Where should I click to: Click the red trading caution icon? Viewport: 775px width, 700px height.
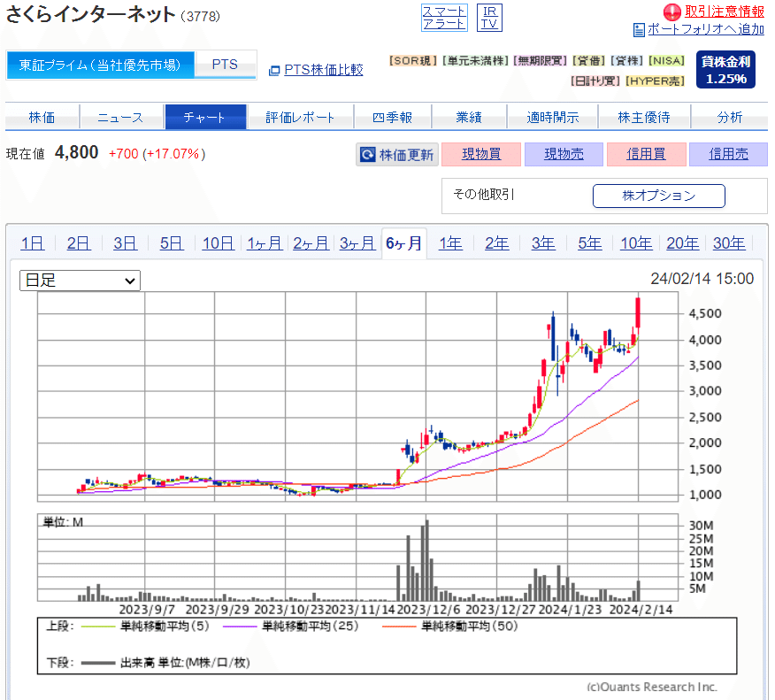pos(671,12)
